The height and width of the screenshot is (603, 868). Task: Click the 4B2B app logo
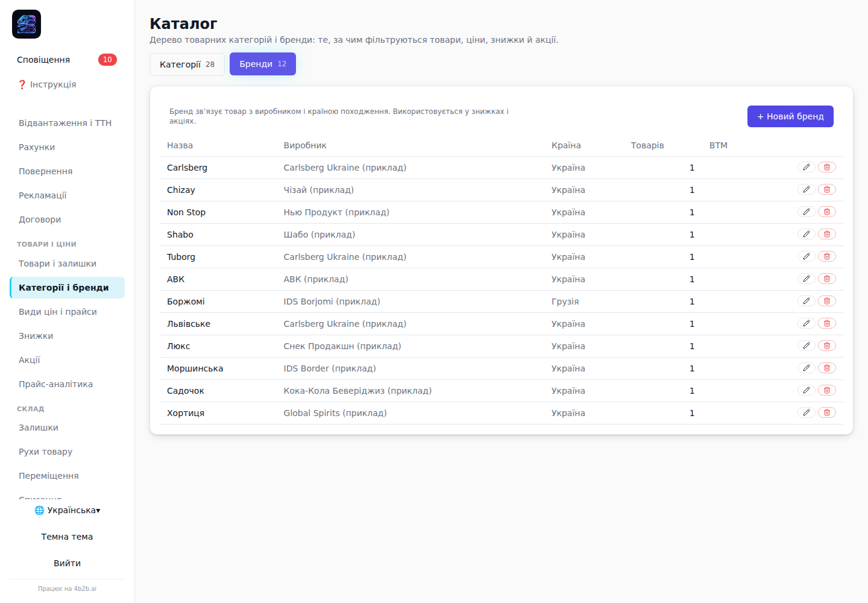[27, 24]
